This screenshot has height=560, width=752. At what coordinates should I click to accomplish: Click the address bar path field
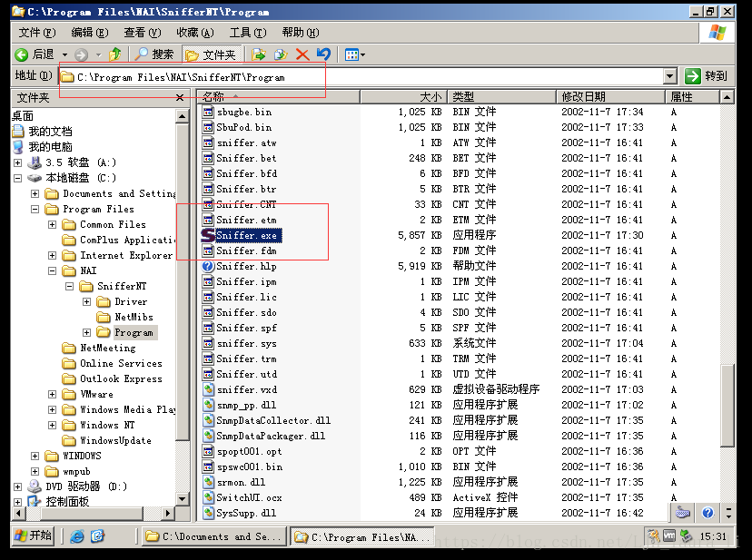click(x=362, y=76)
